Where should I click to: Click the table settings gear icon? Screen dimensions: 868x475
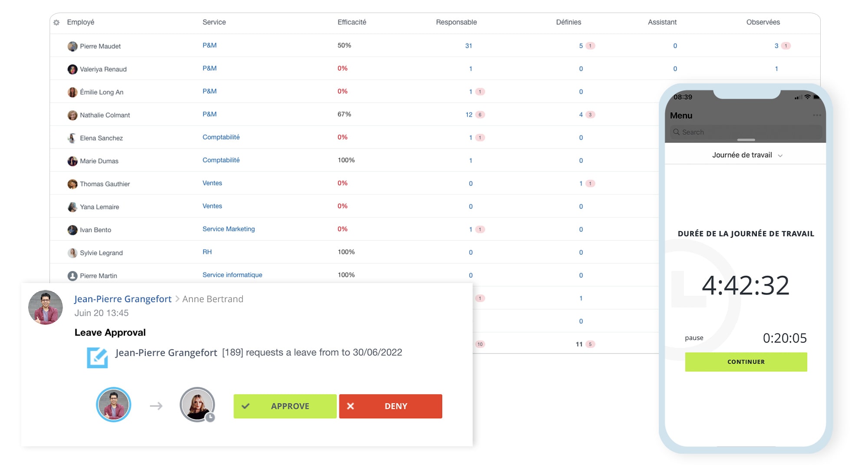(56, 23)
